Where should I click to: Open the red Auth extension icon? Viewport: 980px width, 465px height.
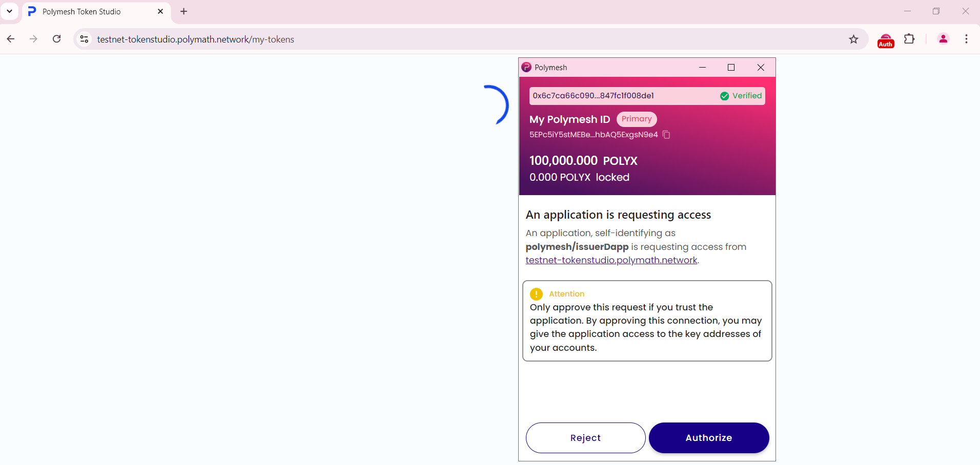886,40
